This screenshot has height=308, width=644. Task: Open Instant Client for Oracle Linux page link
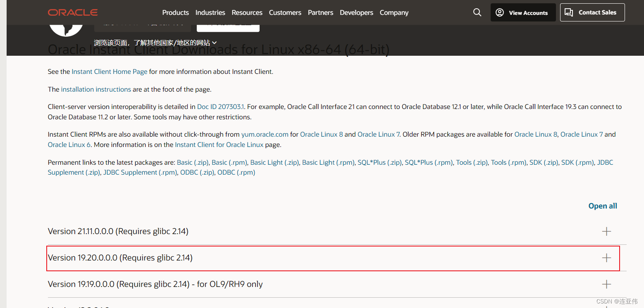[219, 145]
